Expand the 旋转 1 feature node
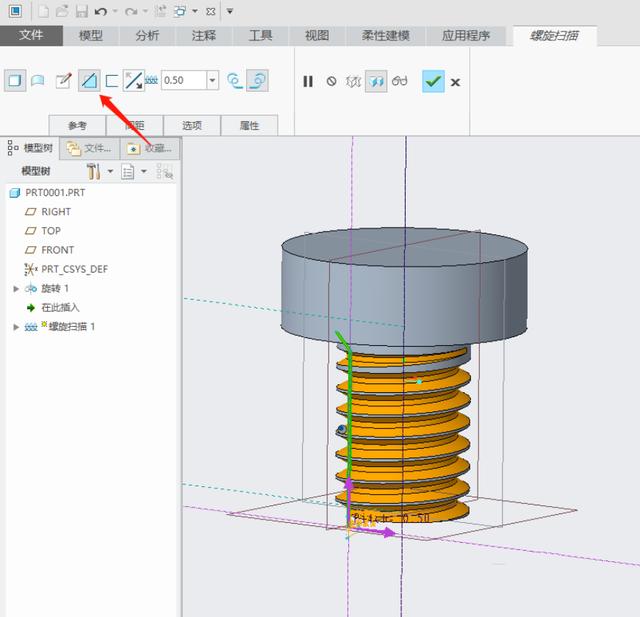Image resolution: width=640 pixels, height=617 pixels. click(16, 289)
